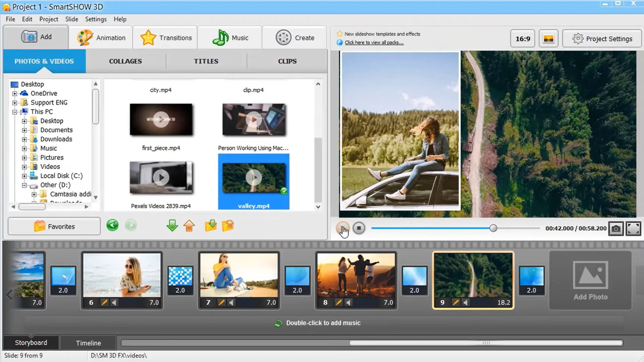Open the Create tab

coord(294,38)
